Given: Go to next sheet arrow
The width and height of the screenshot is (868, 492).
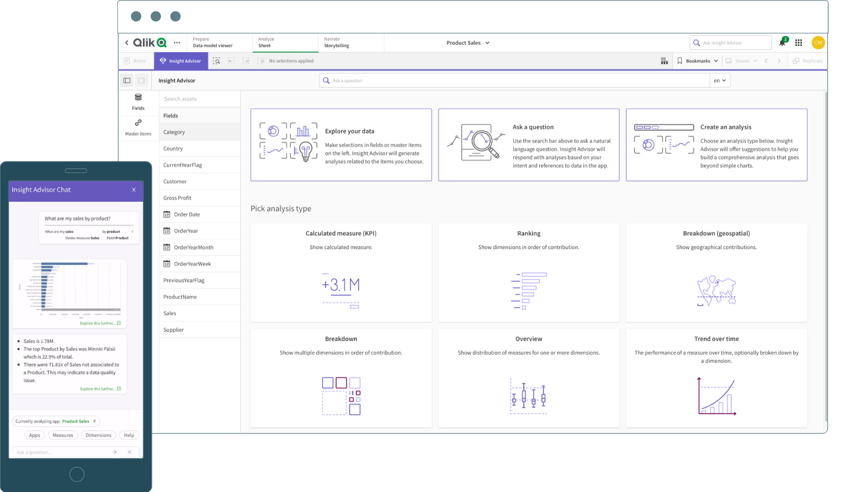Looking at the screenshot, I should click(779, 61).
